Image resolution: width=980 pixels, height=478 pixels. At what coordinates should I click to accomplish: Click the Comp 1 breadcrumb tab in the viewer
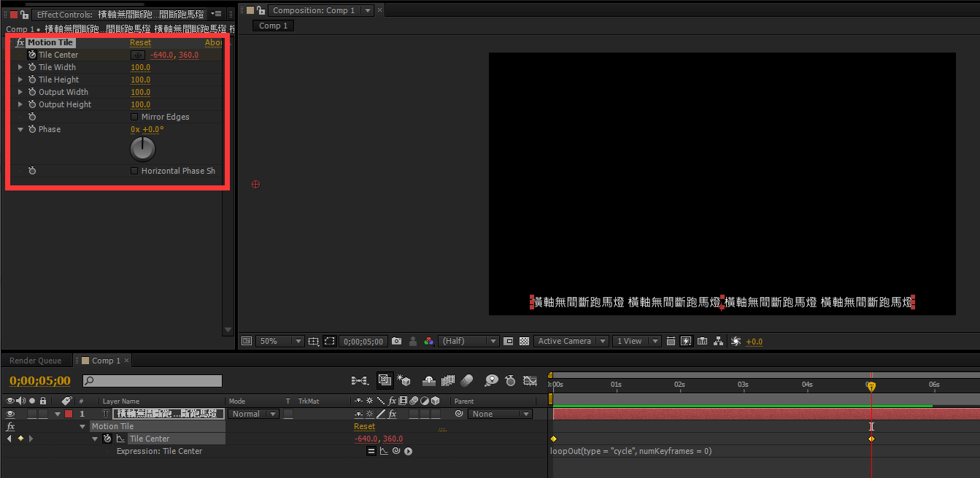(274, 26)
